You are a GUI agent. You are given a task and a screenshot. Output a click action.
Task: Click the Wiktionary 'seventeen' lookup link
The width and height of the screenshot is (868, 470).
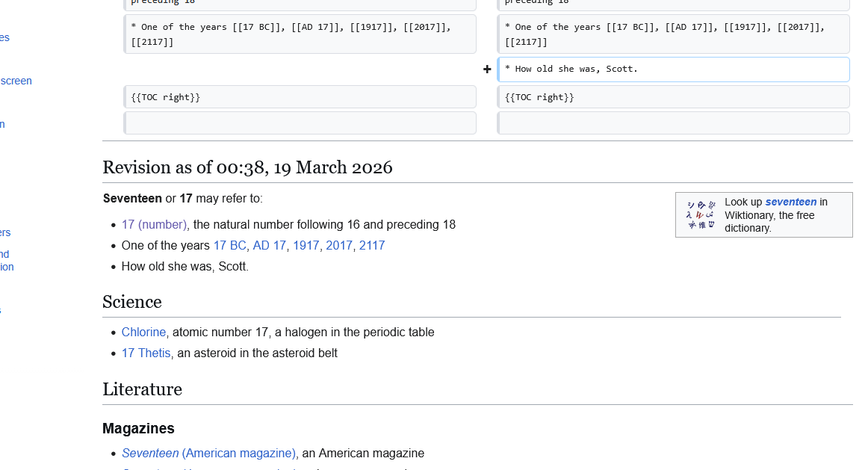pyautogui.click(x=790, y=202)
